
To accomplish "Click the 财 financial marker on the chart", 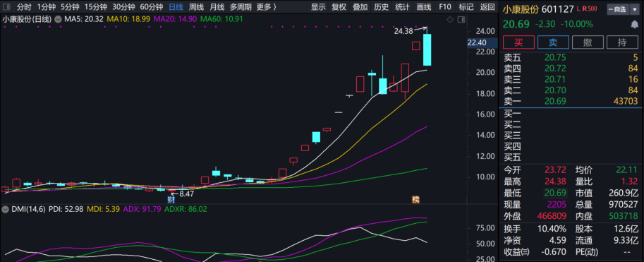I will pyautogui.click(x=171, y=199).
